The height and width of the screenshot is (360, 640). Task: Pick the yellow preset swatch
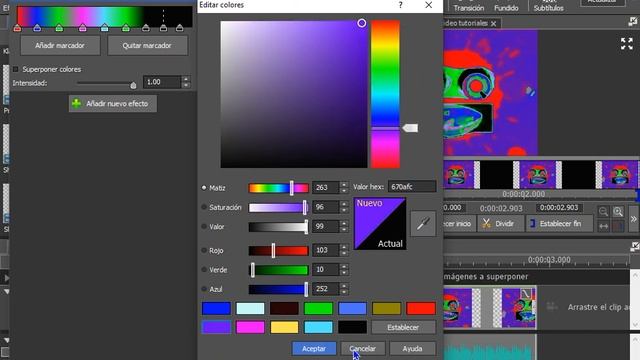pyautogui.click(x=284, y=327)
